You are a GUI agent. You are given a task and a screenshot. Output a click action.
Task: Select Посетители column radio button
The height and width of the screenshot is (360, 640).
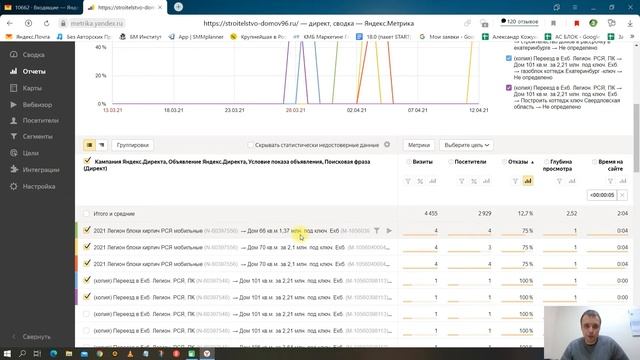coord(451,162)
